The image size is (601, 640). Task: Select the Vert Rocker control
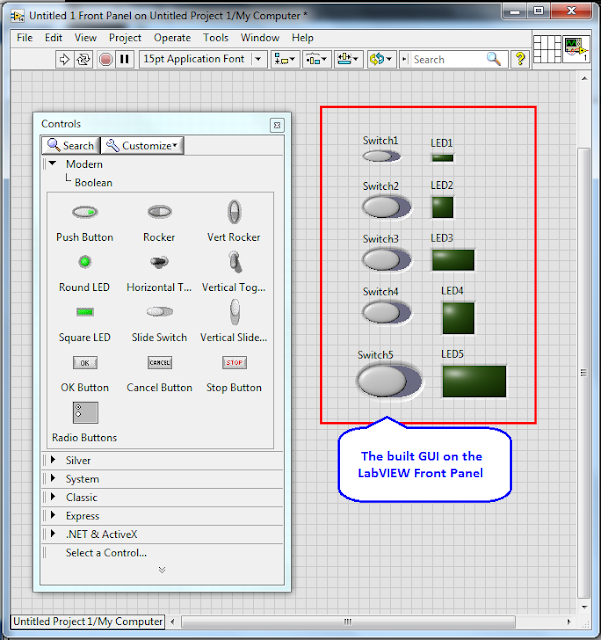tap(234, 211)
